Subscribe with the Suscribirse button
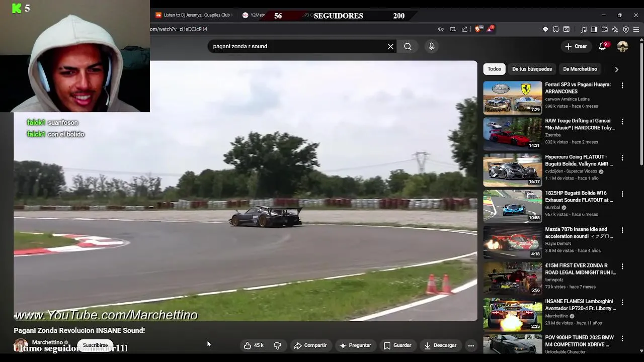 click(95, 345)
